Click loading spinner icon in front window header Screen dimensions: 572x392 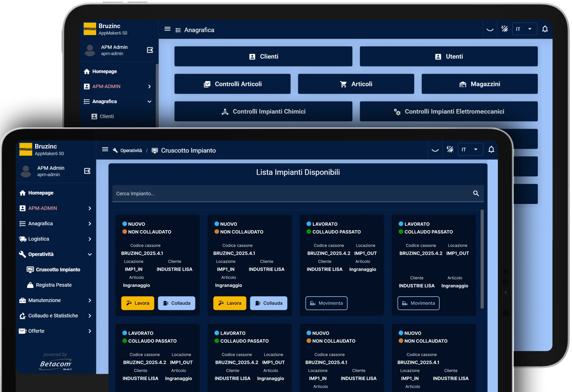point(435,149)
